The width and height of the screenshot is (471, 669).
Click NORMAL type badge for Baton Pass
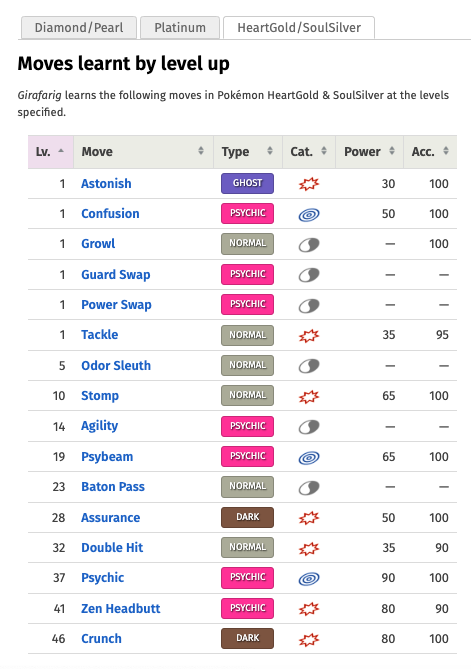click(x=247, y=487)
